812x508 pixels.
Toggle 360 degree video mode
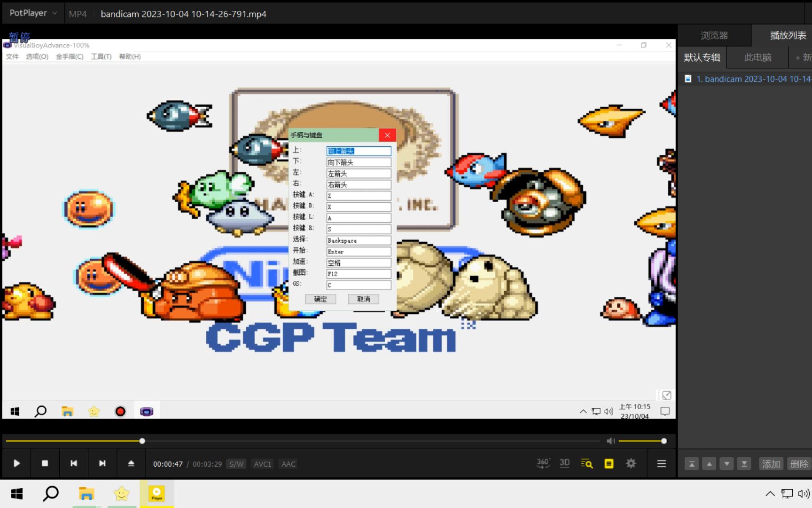coord(543,463)
